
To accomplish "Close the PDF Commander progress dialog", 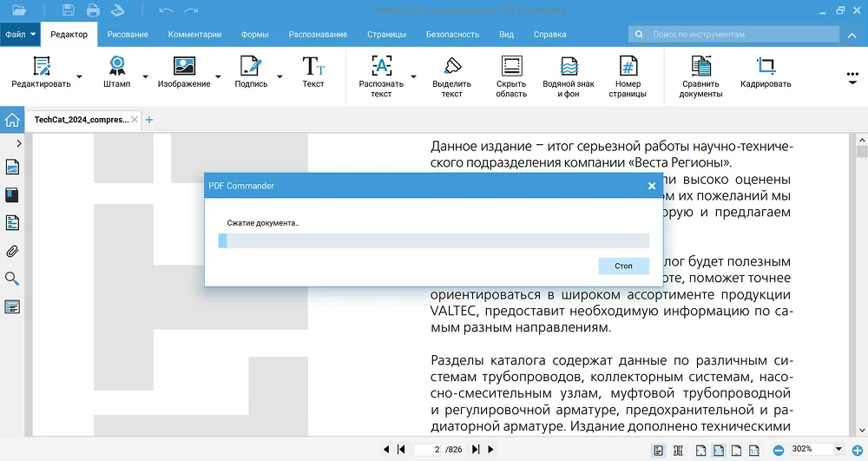I will click(652, 186).
